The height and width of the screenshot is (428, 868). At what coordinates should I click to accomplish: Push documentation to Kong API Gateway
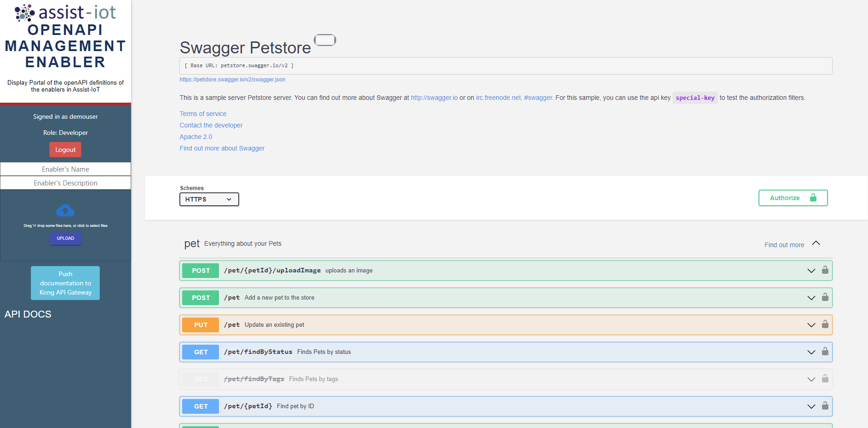65,283
